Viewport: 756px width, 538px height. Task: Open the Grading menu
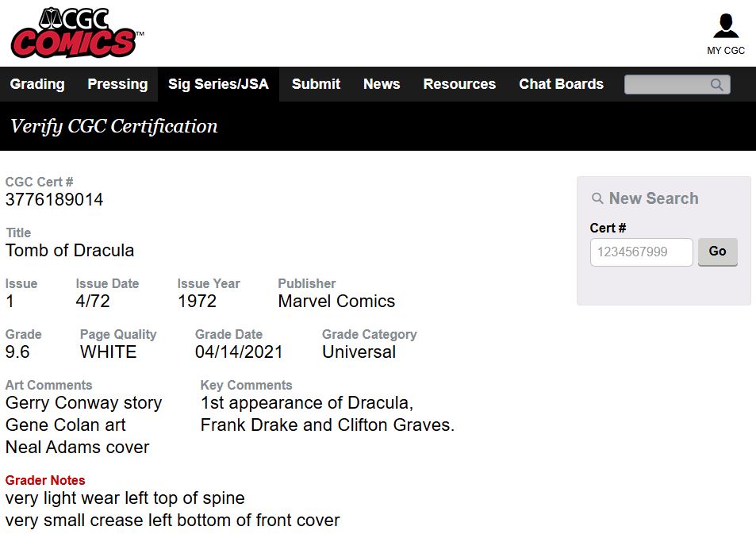coord(37,84)
